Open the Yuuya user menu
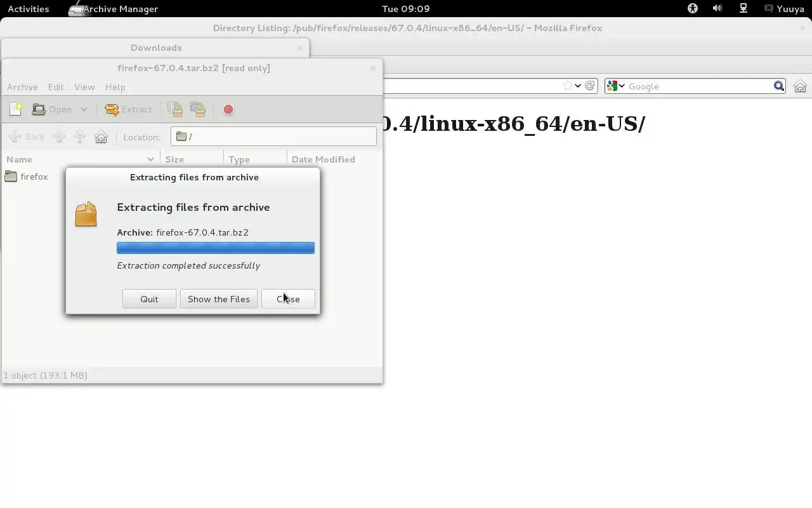This screenshot has height=508, width=812. click(x=785, y=9)
